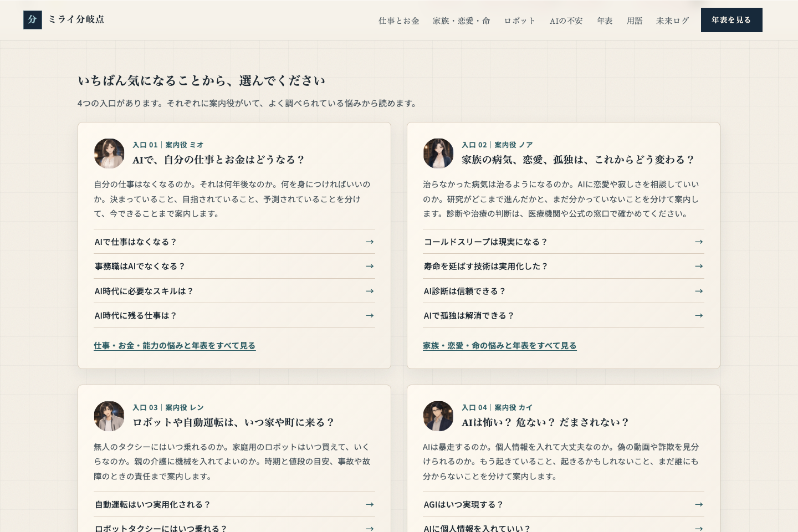Click guide レン's avatar picture
This screenshot has height=532, width=798.
pyautogui.click(x=109, y=416)
